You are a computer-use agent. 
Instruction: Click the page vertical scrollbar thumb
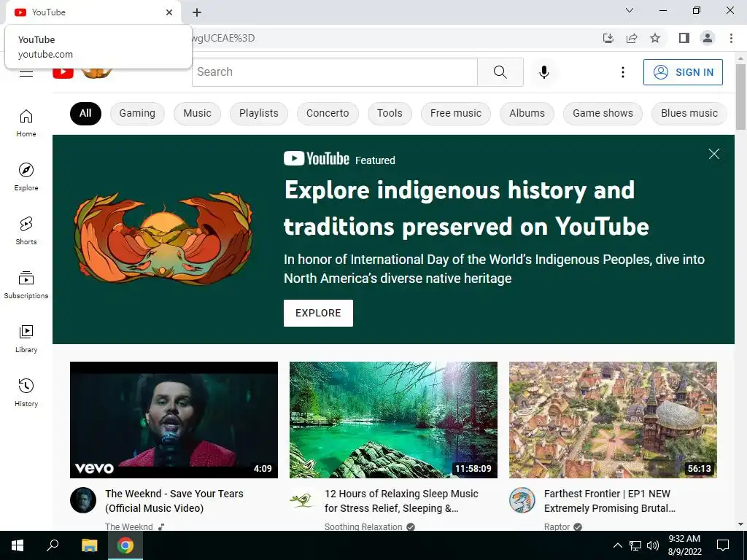[x=740, y=96]
